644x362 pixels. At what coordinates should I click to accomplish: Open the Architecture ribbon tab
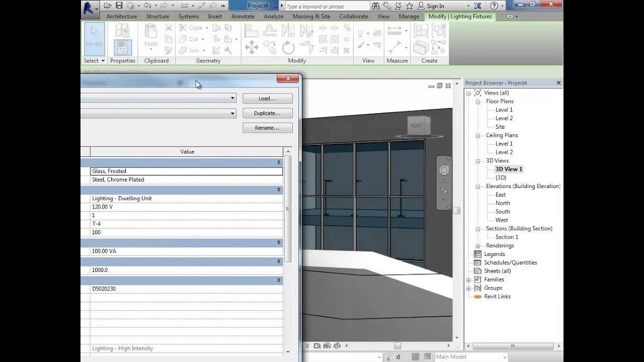(x=122, y=17)
